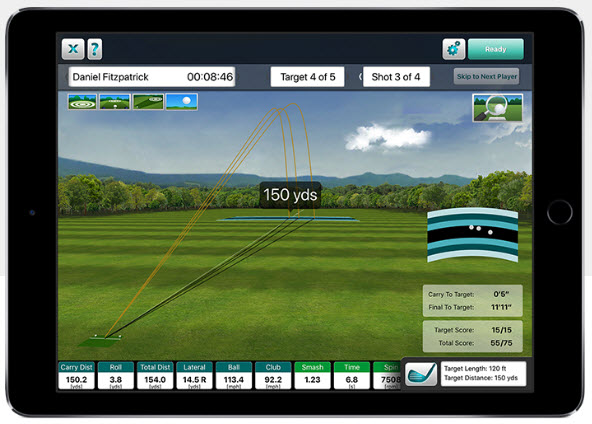The image size is (592, 424).
Task: Click the Target 4 of 5 indicator
Action: (307, 77)
